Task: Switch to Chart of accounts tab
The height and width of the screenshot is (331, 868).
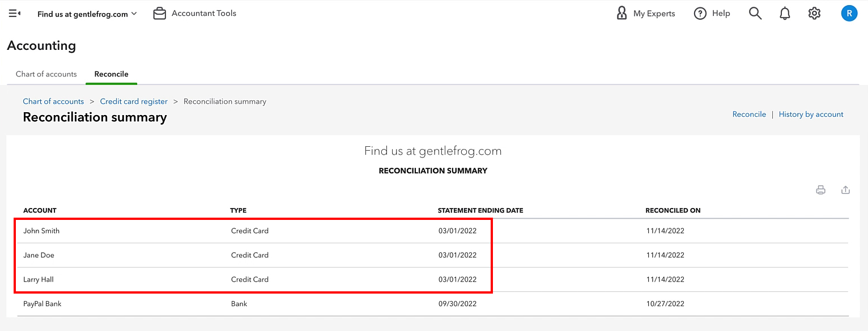Action: (x=46, y=74)
